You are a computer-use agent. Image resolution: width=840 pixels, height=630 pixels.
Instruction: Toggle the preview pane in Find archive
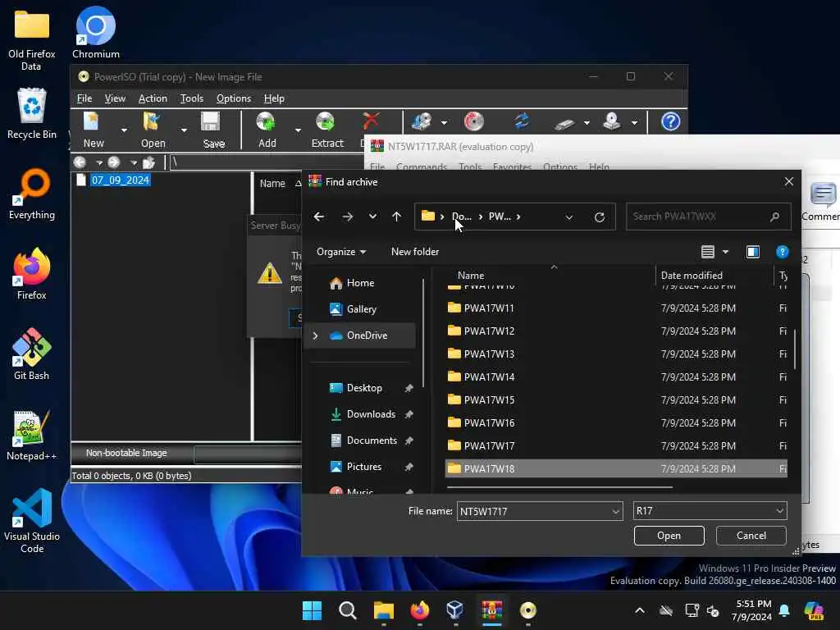pyautogui.click(x=753, y=252)
